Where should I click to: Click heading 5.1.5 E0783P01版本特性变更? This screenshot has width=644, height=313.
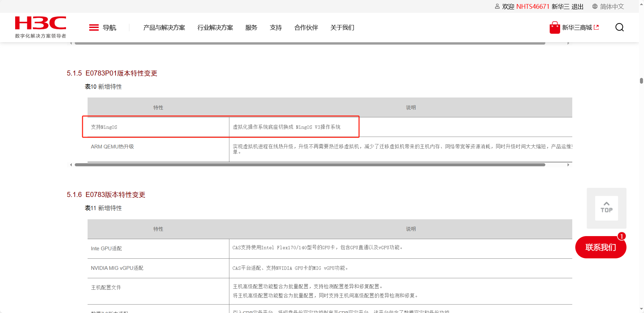112,73
